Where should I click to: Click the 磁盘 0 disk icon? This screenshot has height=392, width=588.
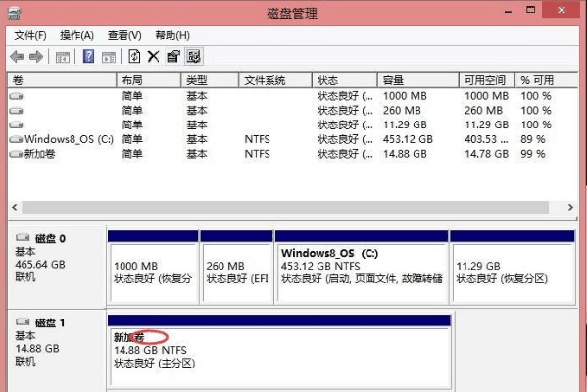tap(23, 237)
